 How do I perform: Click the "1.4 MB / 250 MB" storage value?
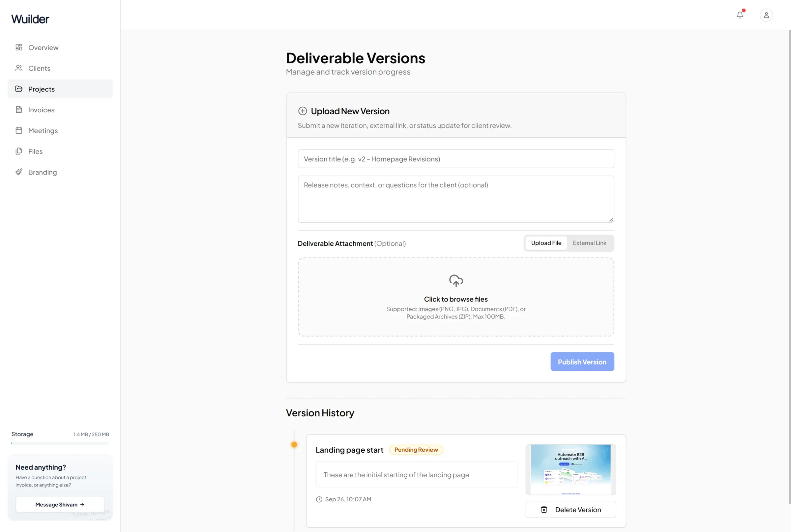point(91,434)
